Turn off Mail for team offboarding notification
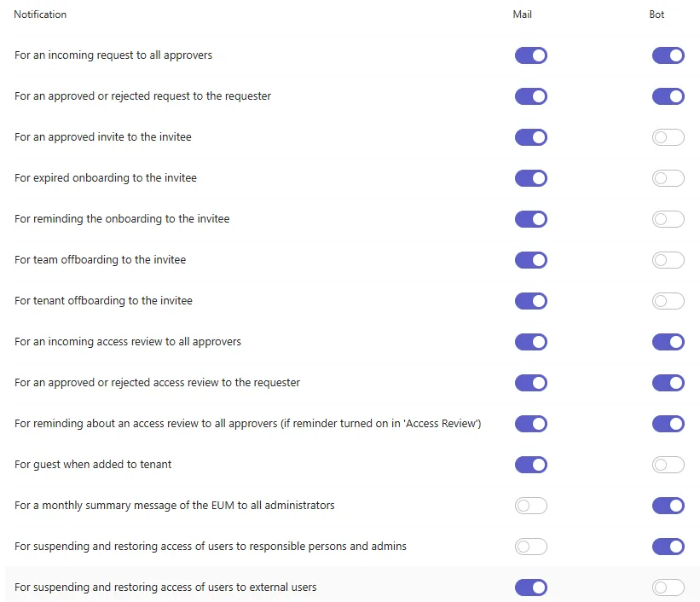The height and width of the screenshot is (602, 700). pos(531,260)
